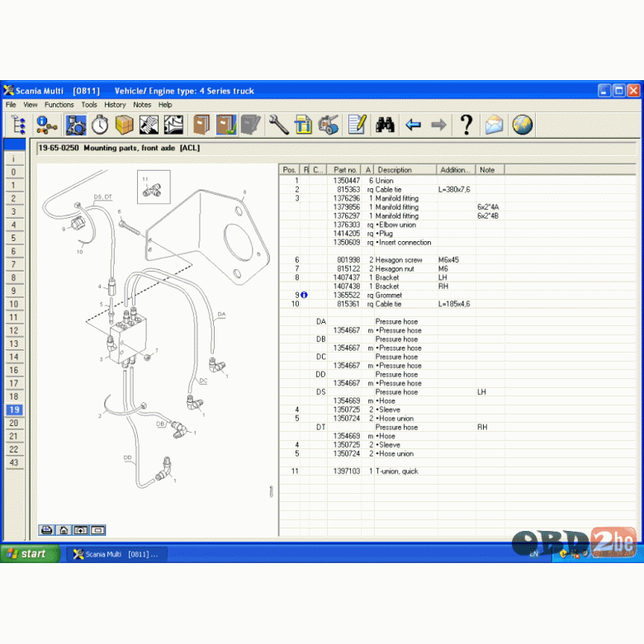
Task: Click the T-union inset thumbnail in diagram
Action: point(154,187)
